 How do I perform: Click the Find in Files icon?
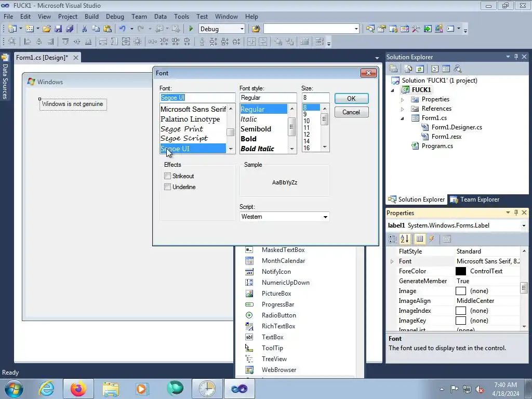click(x=256, y=29)
